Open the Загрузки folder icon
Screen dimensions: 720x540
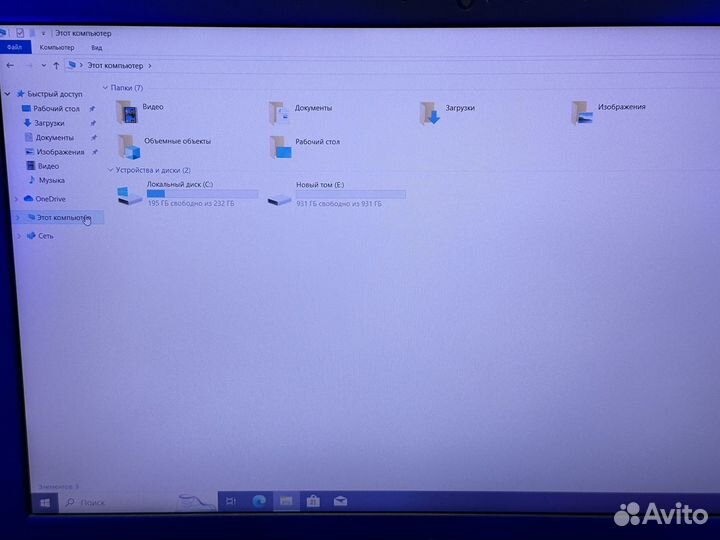click(429, 113)
